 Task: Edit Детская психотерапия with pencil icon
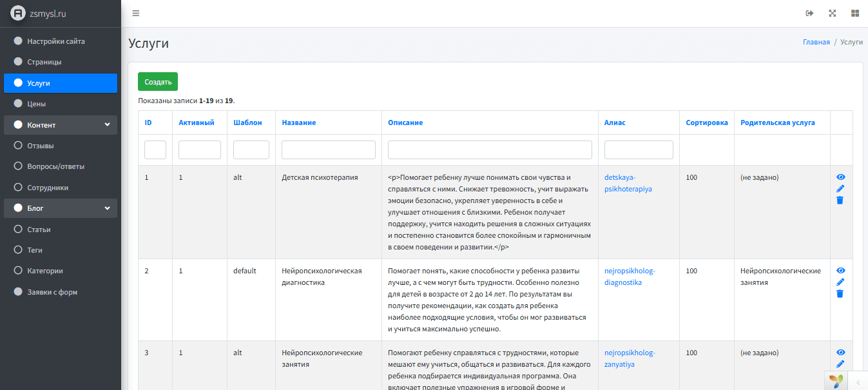click(840, 189)
